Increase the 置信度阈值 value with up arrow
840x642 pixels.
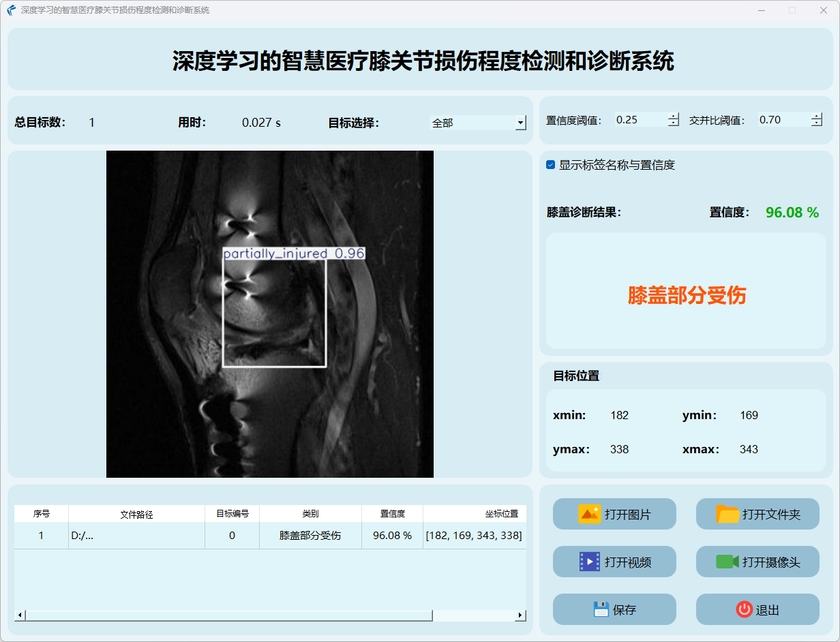point(674,117)
